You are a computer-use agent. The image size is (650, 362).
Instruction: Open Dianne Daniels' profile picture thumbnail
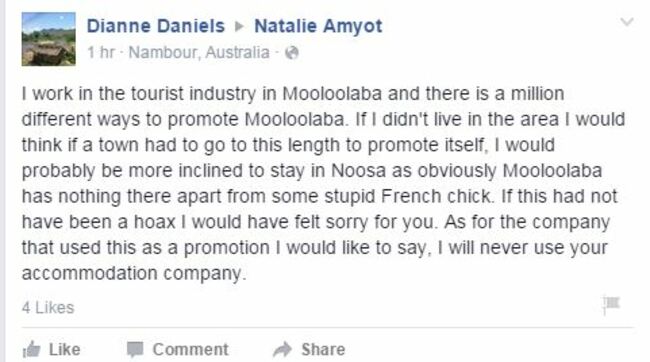(x=49, y=39)
